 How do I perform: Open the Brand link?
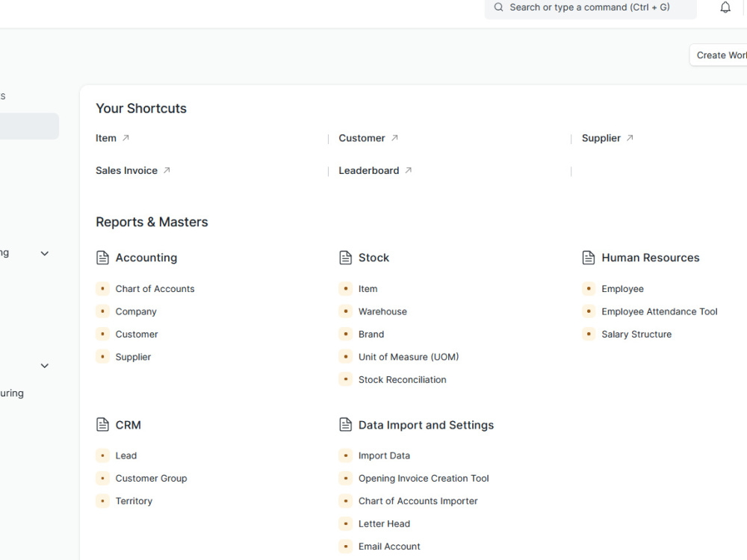point(371,335)
